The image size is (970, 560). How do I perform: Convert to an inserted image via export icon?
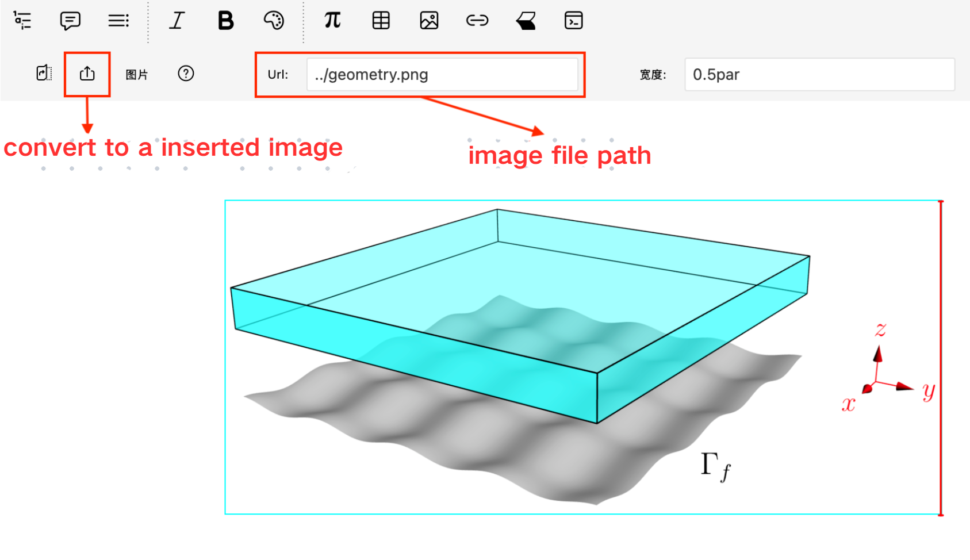pos(87,74)
